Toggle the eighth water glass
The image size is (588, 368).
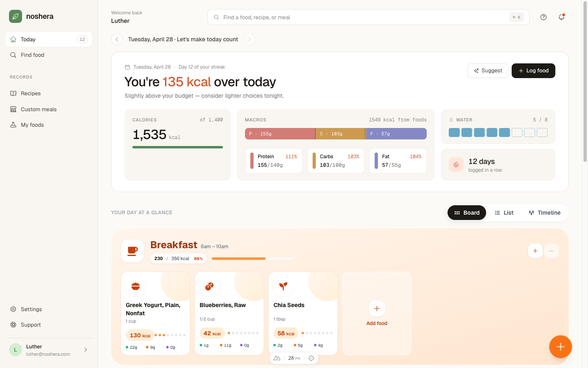click(x=542, y=132)
